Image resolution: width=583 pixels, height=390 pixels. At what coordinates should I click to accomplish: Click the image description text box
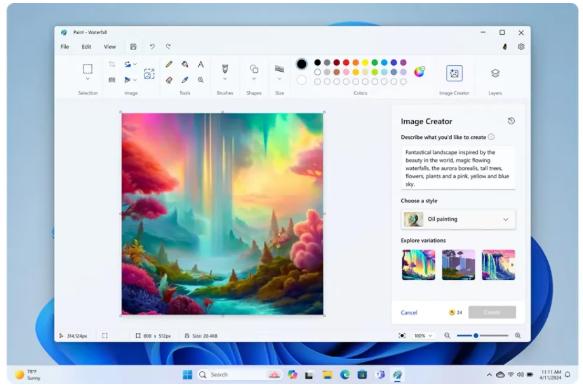coord(458,168)
